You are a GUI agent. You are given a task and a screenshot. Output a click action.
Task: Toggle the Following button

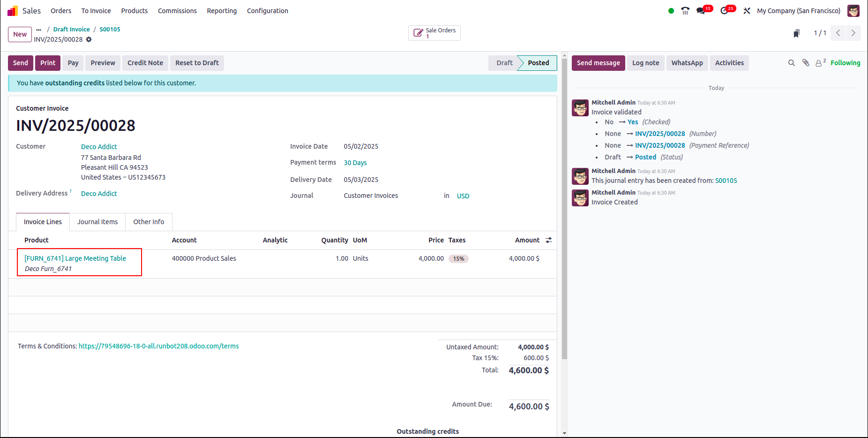pyautogui.click(x=846, y=63)
